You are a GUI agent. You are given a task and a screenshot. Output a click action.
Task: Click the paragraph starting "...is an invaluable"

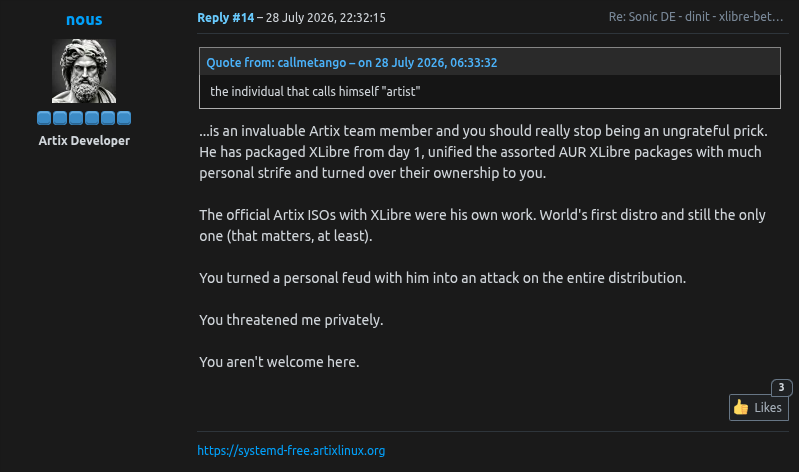[x=483, y=152]
